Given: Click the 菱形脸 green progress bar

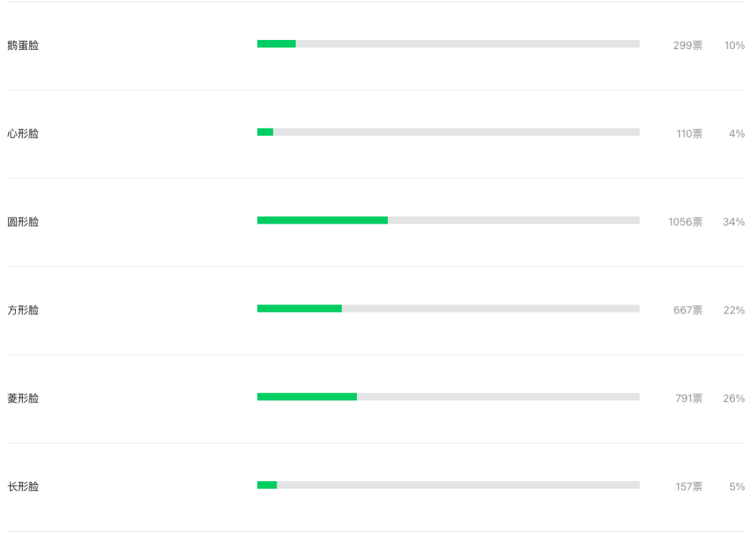Looking at the screenshot, I should pos(307,397).
